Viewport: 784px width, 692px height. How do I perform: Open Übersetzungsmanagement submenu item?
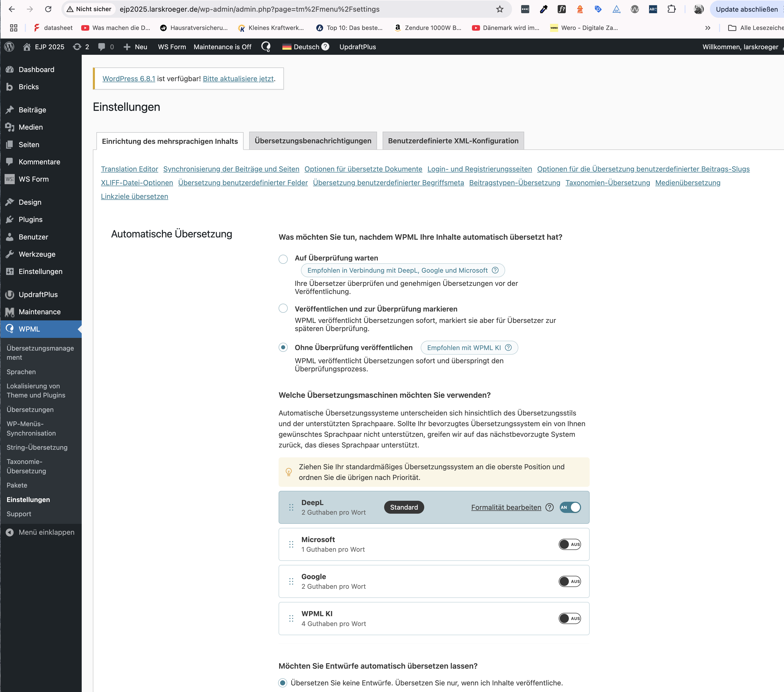point(40,353)
